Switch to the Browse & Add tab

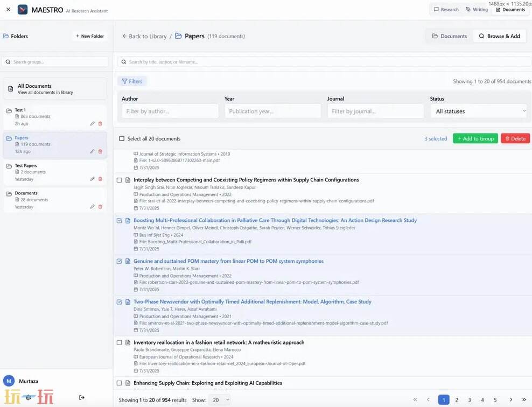click(499, 36)
